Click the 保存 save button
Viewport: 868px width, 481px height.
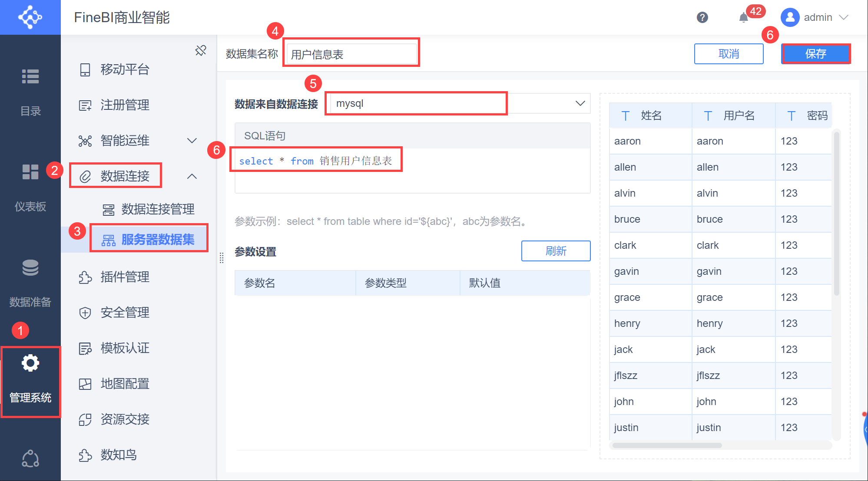coord(815,54)
